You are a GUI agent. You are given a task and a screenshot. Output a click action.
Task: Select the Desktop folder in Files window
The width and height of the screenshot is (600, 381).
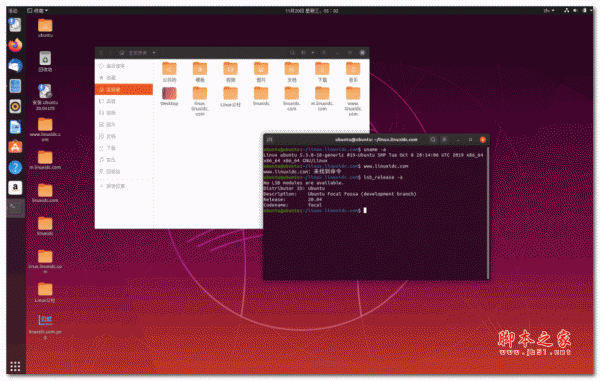[169, 96]
